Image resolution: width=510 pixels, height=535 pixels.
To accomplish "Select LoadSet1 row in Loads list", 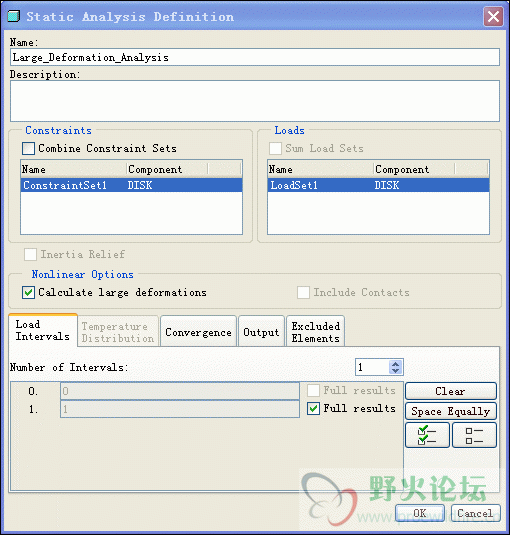I will click(378, 185).
